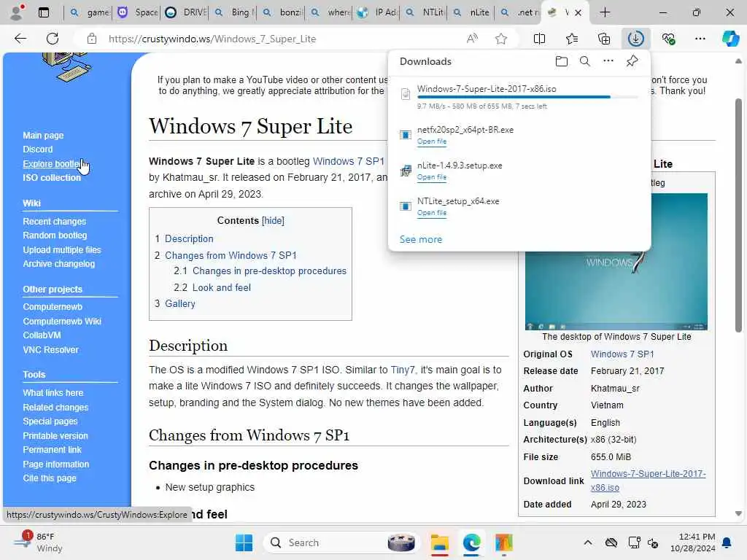Search downloads with magnifier icon
The height and width of the screenshot is (560, 747).
tap(584, 61)
